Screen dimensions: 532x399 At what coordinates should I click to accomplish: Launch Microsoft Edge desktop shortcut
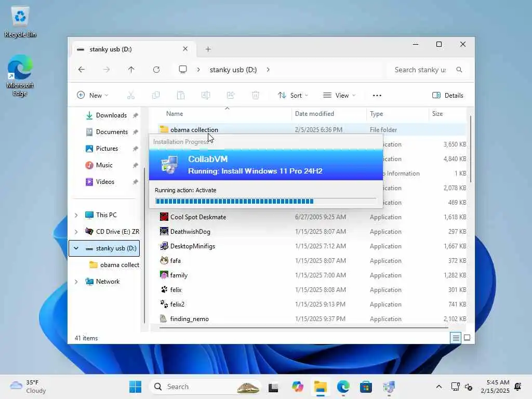click(x=20, y=76)
